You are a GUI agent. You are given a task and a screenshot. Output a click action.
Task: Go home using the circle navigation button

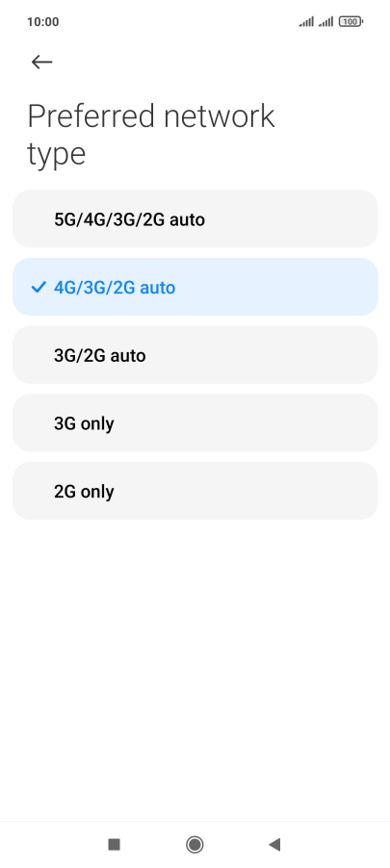pyautogui.click(x=195, y=844)
